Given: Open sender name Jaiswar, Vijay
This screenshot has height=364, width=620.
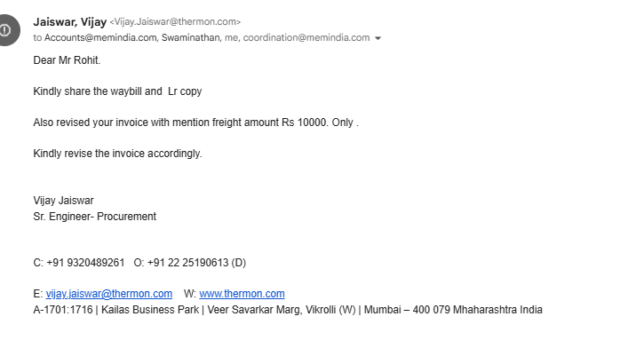Looking at the screenshot, I should (70, 21).
